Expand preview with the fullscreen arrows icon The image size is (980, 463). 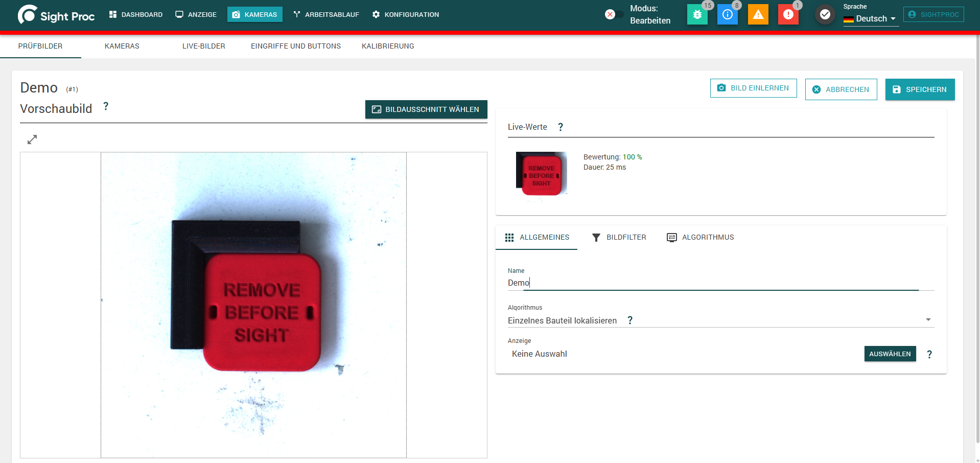[x=32, y=139]
